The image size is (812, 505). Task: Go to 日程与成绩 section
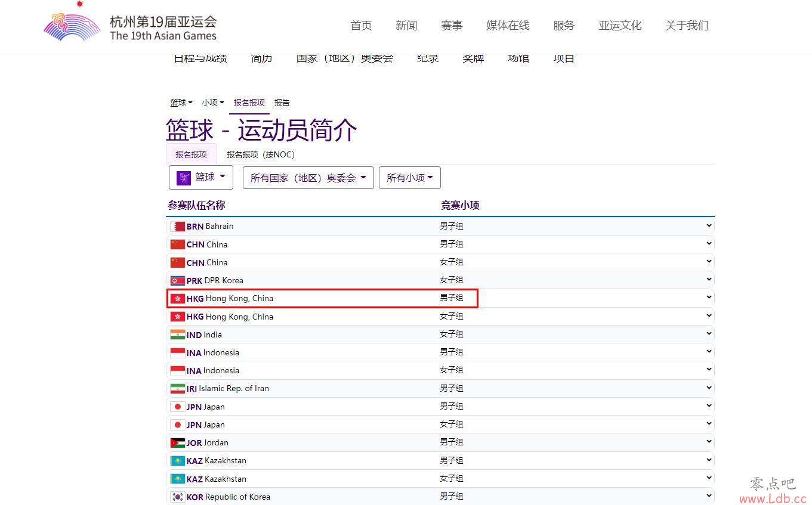(200, 58)
